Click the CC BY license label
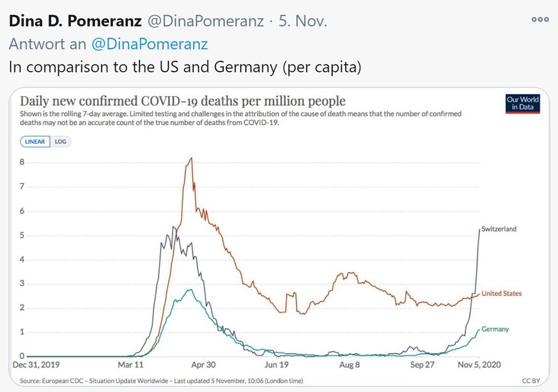The height and width of the screenshot is (392, 558). [x=530, y=381]
